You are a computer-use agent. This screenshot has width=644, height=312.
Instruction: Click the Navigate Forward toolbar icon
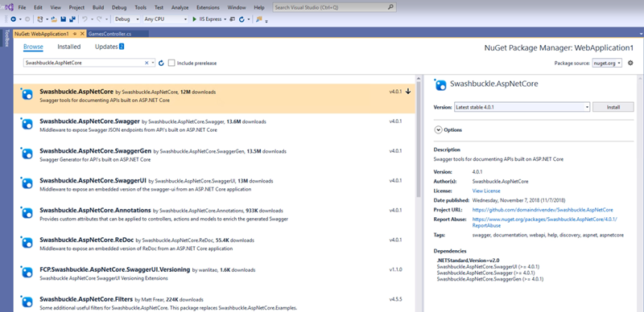pos(27,19)
